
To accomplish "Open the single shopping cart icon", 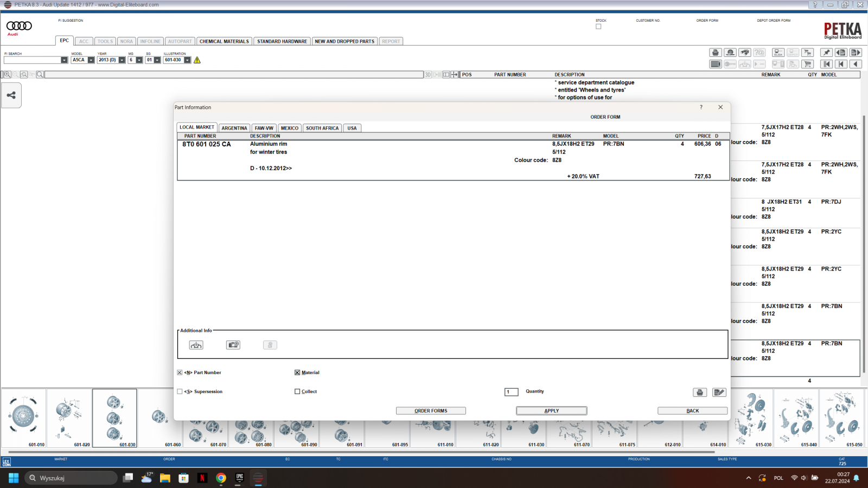I will click(808, 64).
